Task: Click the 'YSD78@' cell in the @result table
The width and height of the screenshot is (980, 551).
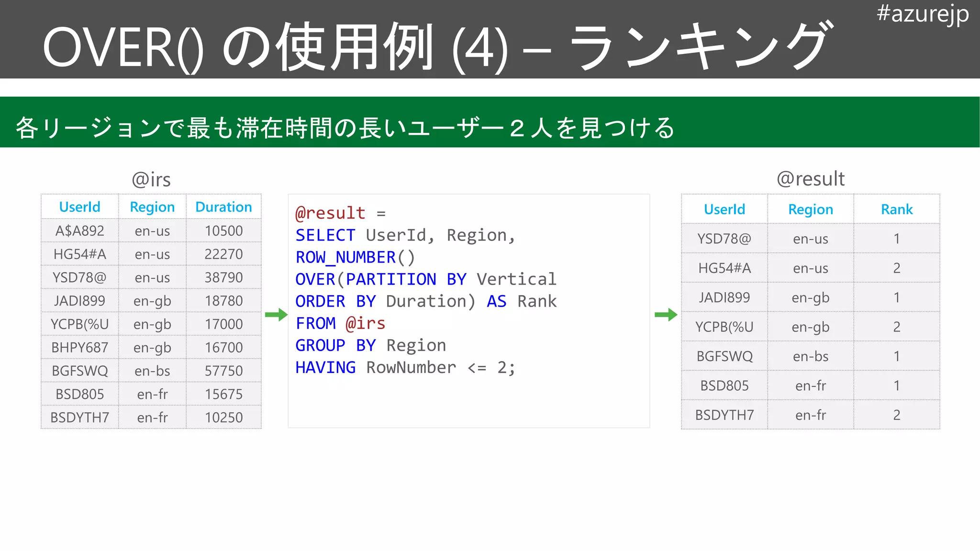Action: [x=724, y=238]
